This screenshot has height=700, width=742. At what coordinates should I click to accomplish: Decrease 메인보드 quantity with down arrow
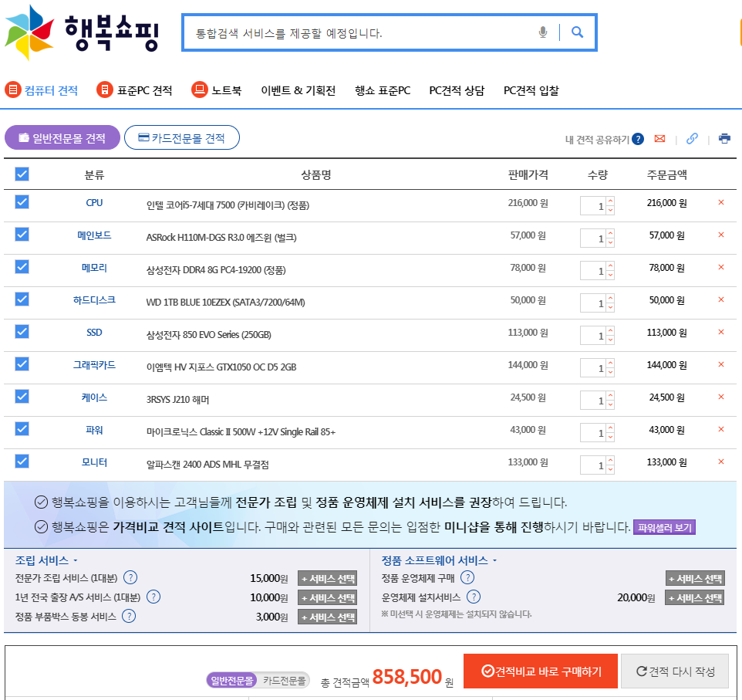(610, 242)
